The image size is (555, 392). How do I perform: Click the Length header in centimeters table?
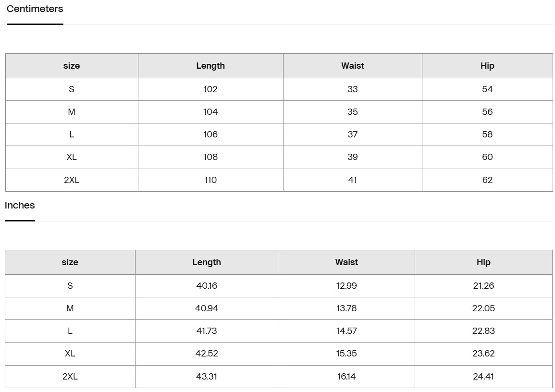(x=210, y=66)
